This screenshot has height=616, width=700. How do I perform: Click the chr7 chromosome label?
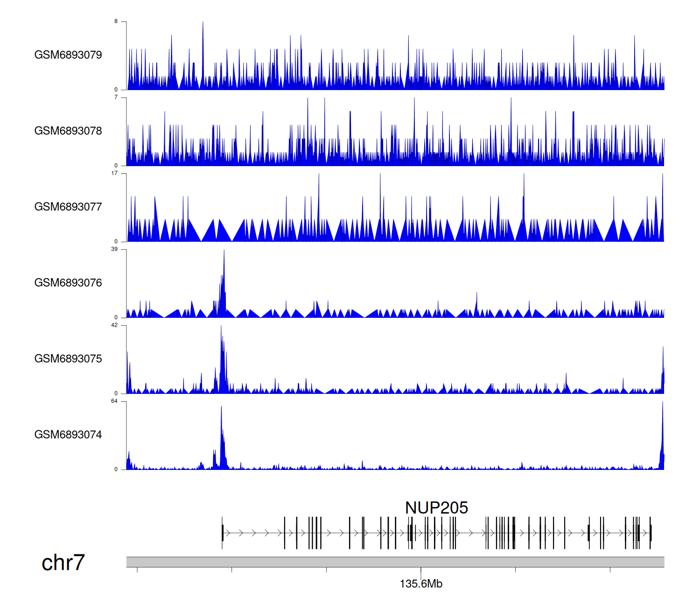click(63, 563)
